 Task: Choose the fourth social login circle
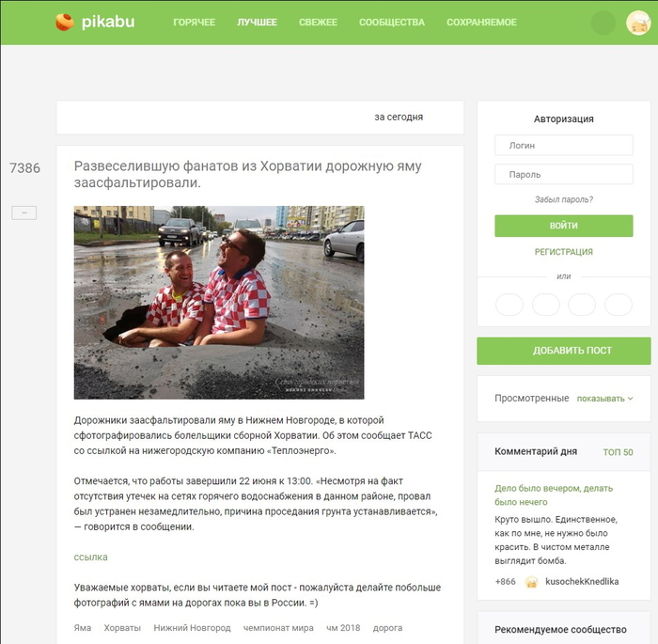pos(619,305)
